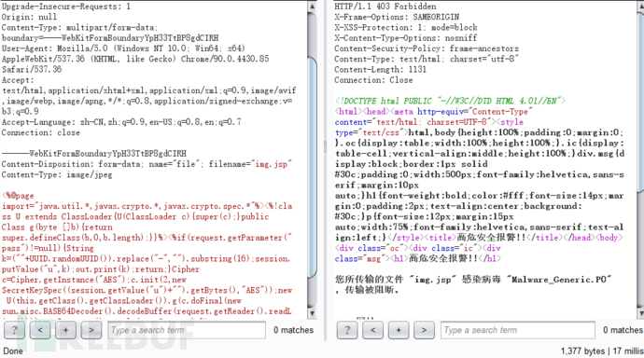Click the "<%@page" JSP code line

(x=18, y=196)
